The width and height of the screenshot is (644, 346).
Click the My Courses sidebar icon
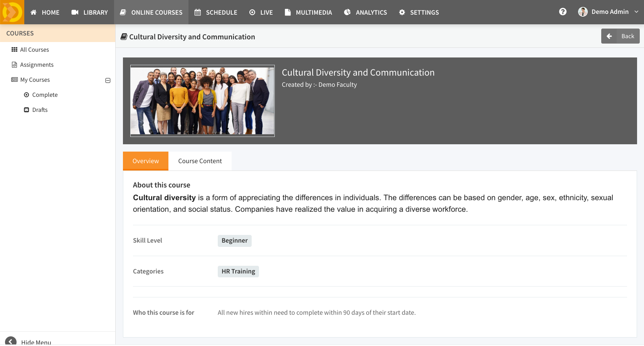[x=14, y=80]
